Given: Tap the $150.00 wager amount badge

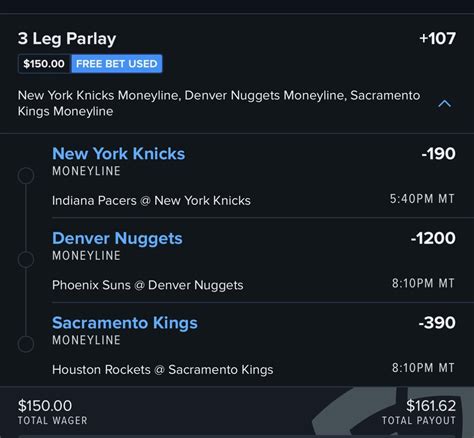Looking at the screenshot, I should [x=44, y=64].
